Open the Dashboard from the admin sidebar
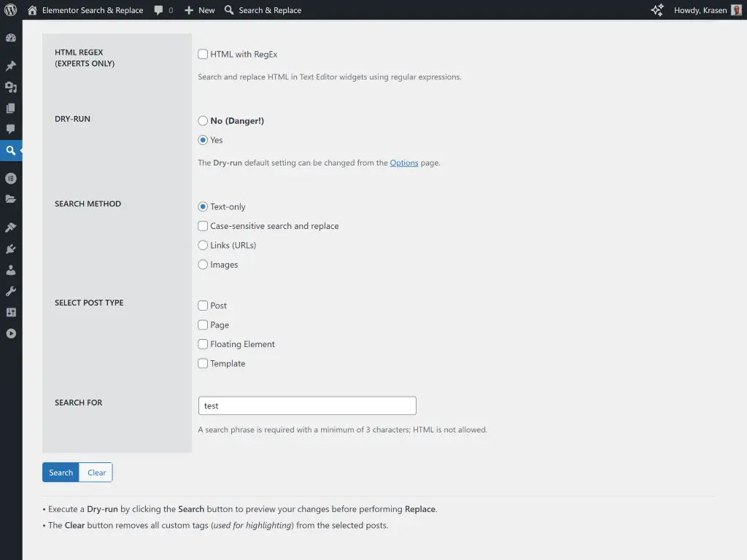Screen dimensions: 747x560 [x=10, y=37]
